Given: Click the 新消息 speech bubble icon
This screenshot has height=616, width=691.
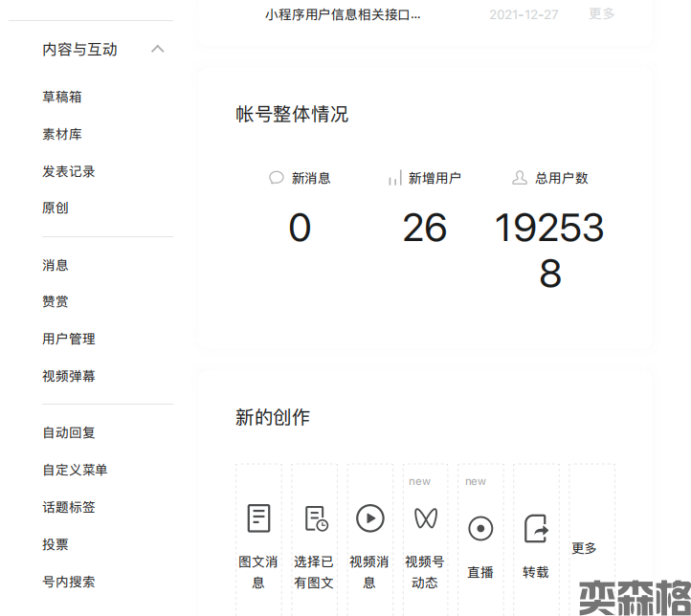Looking at the screenshot, I should pyautogui.click(x=277, y=178).
